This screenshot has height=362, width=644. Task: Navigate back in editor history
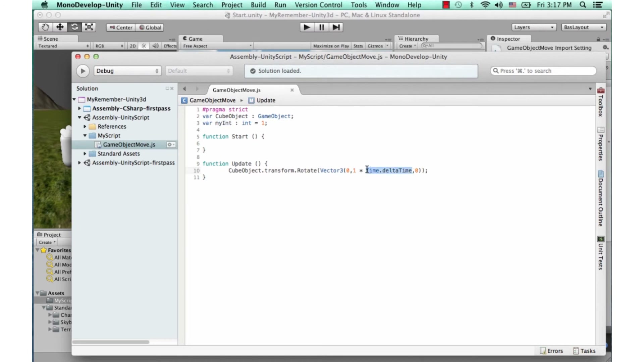(184, 89)
